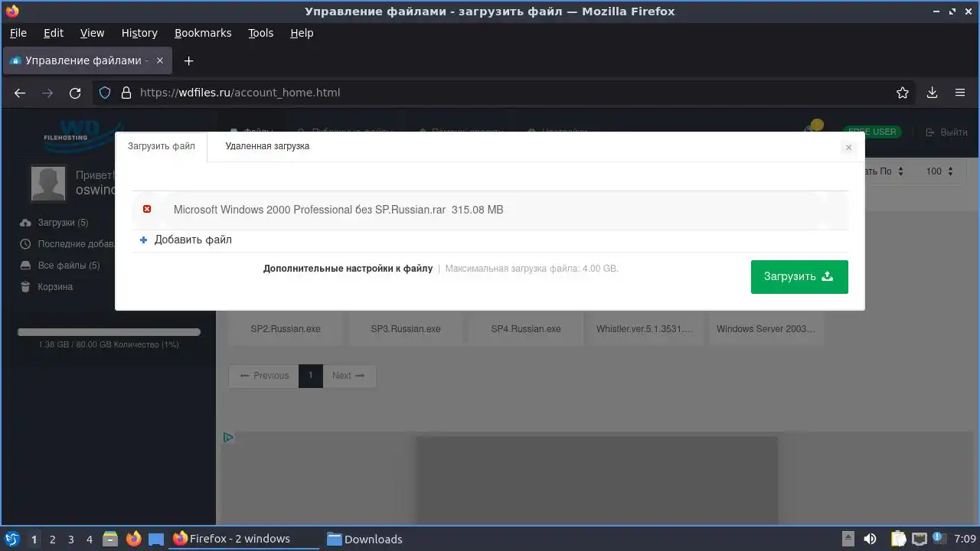Open Все файлы (5) in the sidebar
This screenshot has height=551, width=980.
click(x=60, y=266)
